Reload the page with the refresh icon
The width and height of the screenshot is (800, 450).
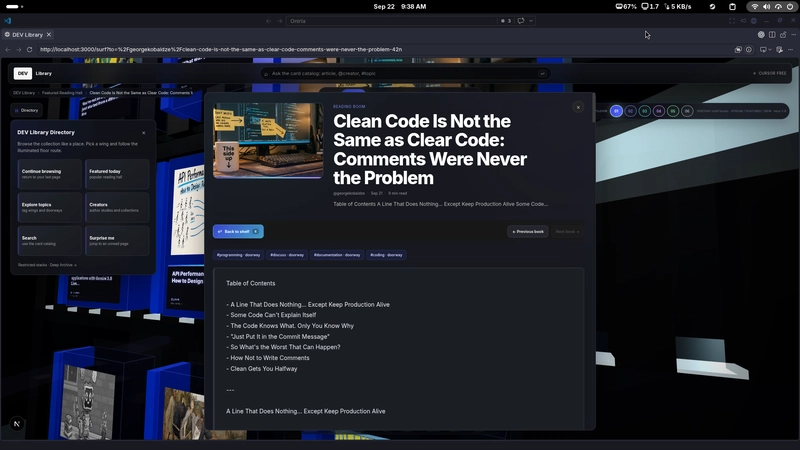(30, 49)
